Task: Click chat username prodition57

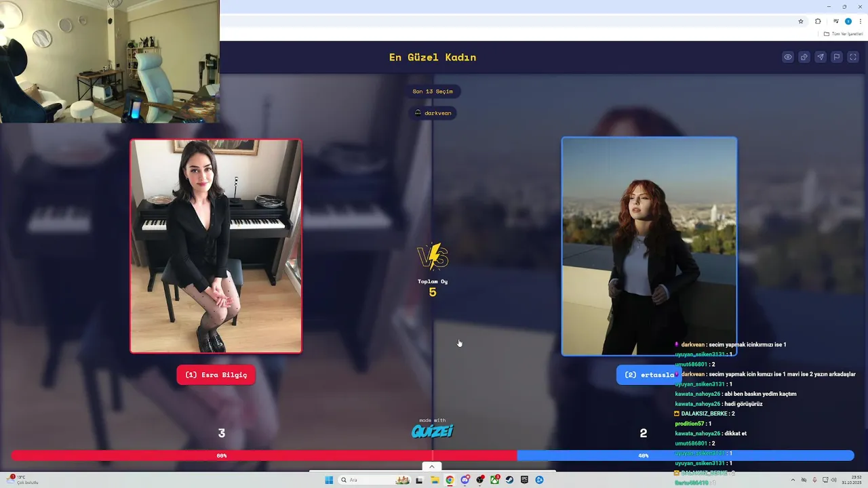Action: pyautogui.click(x=690, y=424)
